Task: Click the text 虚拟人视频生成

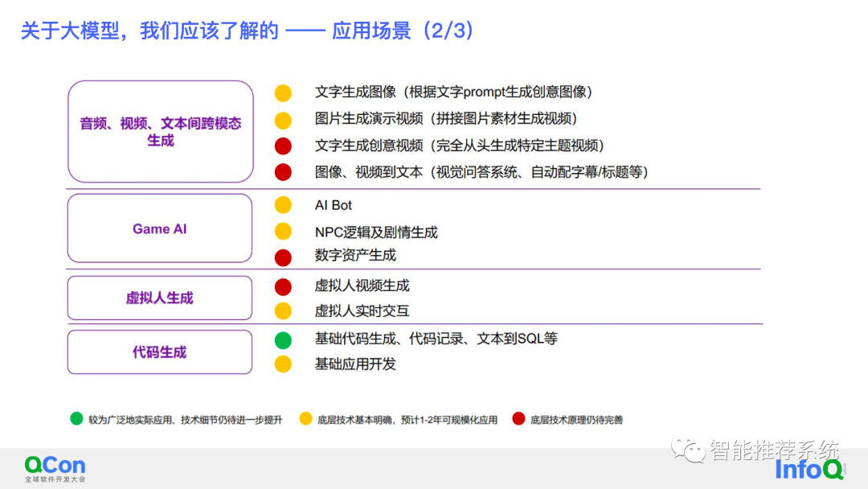Action: pyautogui.click(x=362, y=286)
